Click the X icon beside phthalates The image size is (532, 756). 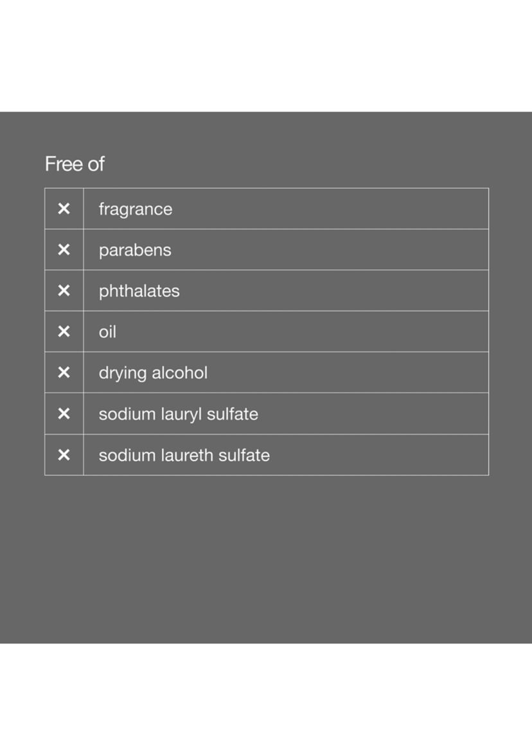pyautogui.click(x=64, y=291)
